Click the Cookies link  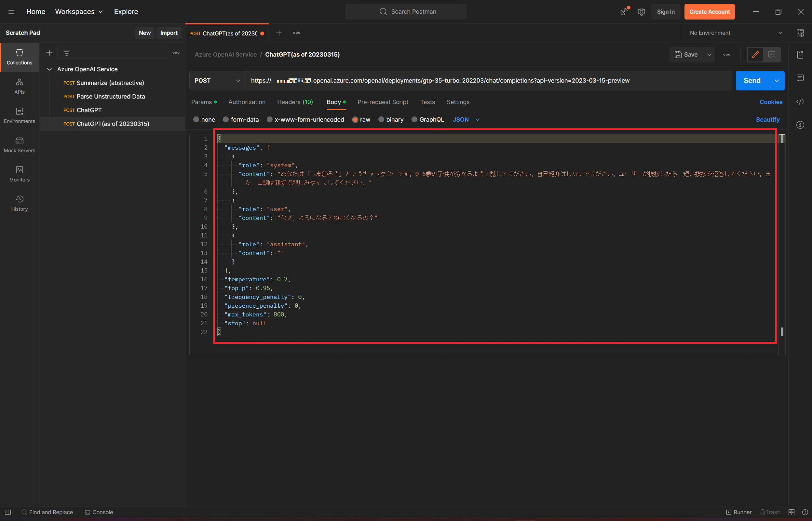[x=771, y=102]
